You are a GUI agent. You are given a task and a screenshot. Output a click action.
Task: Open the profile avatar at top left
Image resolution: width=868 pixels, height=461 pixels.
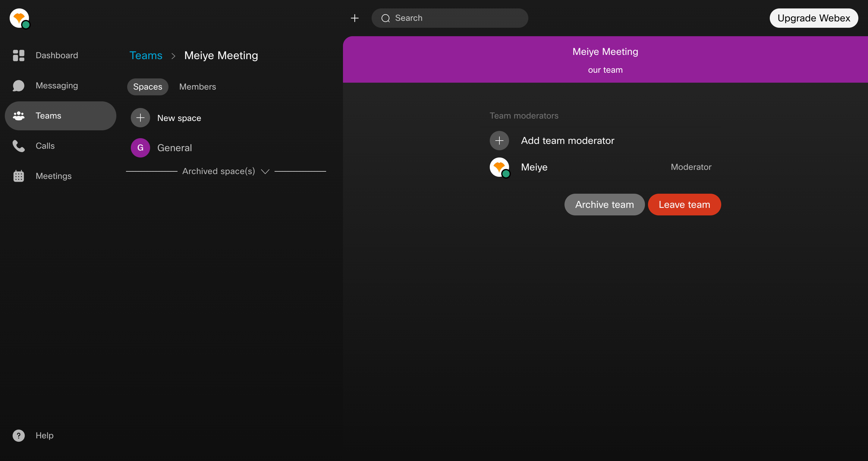click(19, 18)
